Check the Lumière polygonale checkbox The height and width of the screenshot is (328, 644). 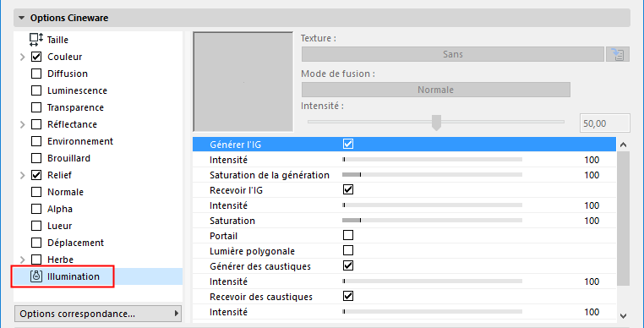pyautogui.click(x=348, y=250)
